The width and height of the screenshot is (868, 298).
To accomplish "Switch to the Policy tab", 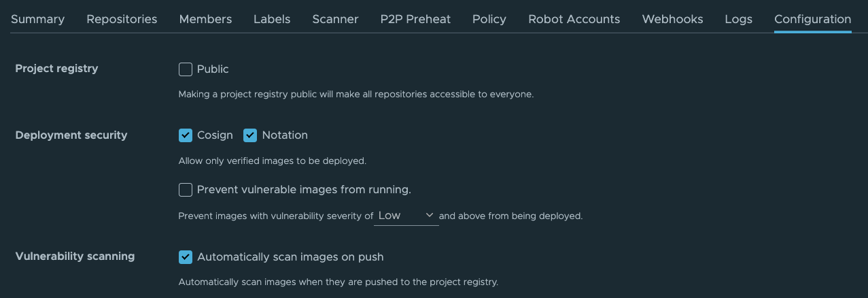I will [489, 19].
